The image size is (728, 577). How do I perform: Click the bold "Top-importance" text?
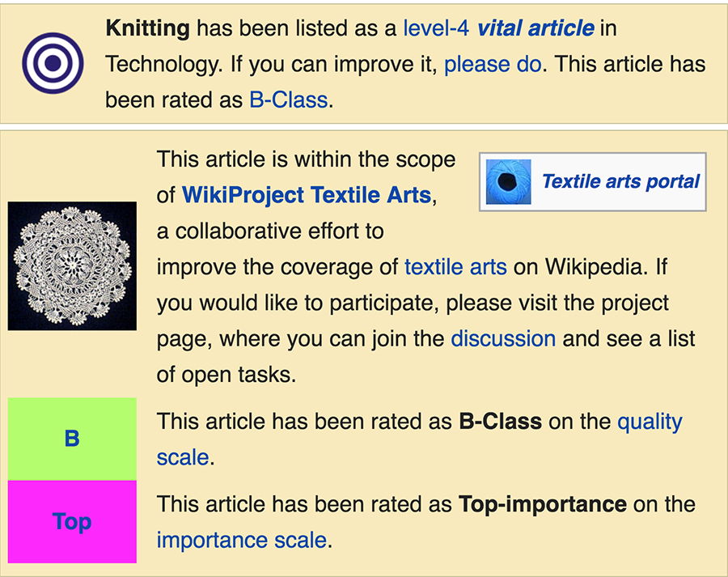(x=542, y=504)
